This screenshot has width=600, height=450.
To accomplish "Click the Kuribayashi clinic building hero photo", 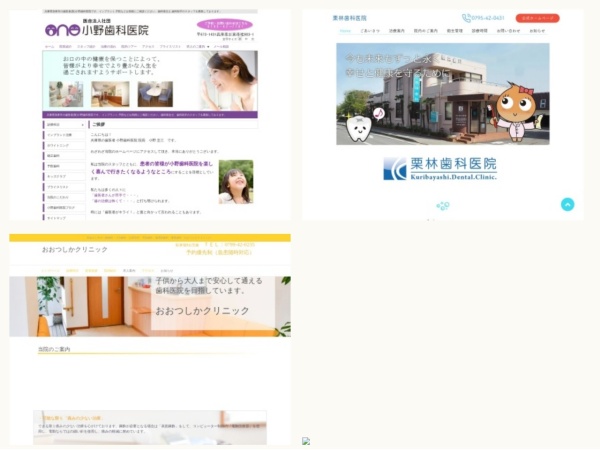I will pos(443,94).
